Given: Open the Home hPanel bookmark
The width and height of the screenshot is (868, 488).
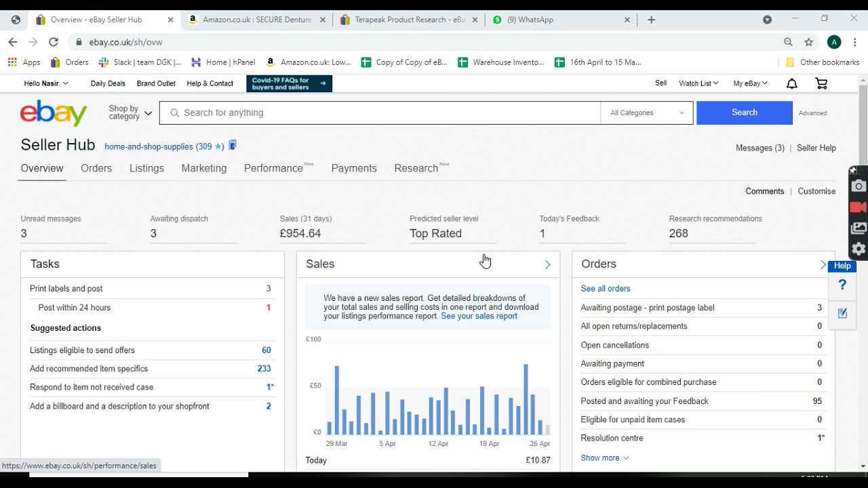Looking at the screenshot, I should pos(223,62).
